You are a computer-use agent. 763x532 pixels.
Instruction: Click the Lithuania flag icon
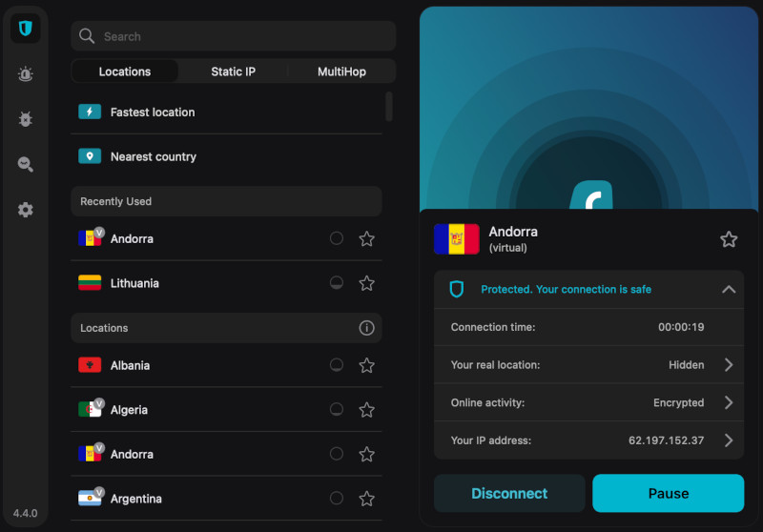[x=90, y=282]
